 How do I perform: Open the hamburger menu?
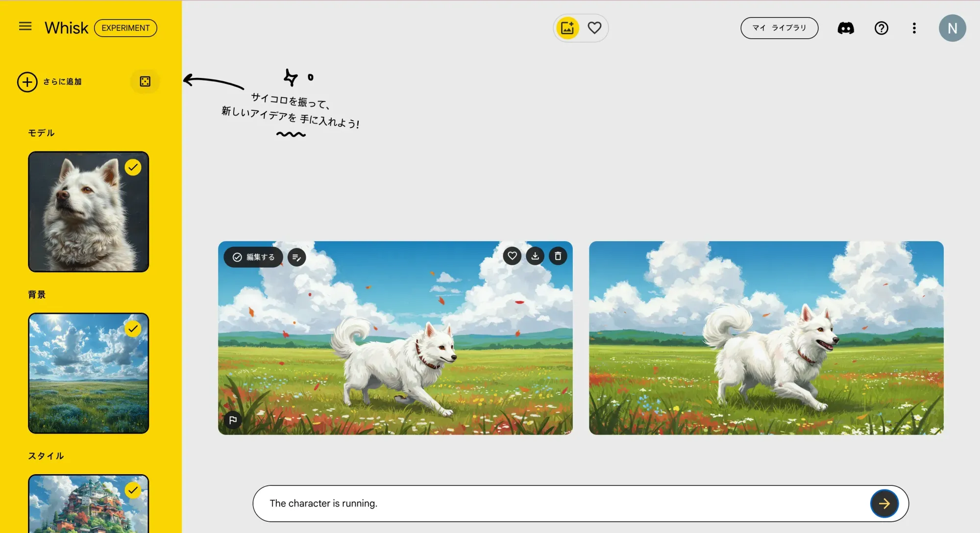pos(25,26)
